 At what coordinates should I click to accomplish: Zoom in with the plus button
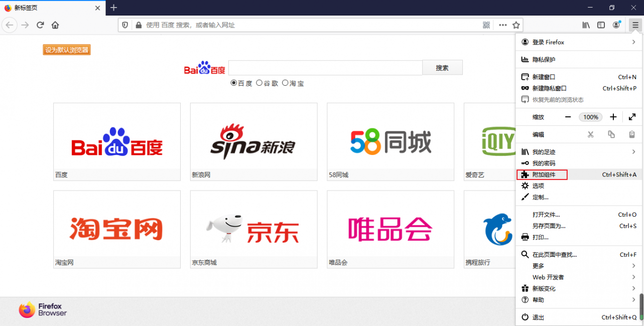(x=613, y=117)
